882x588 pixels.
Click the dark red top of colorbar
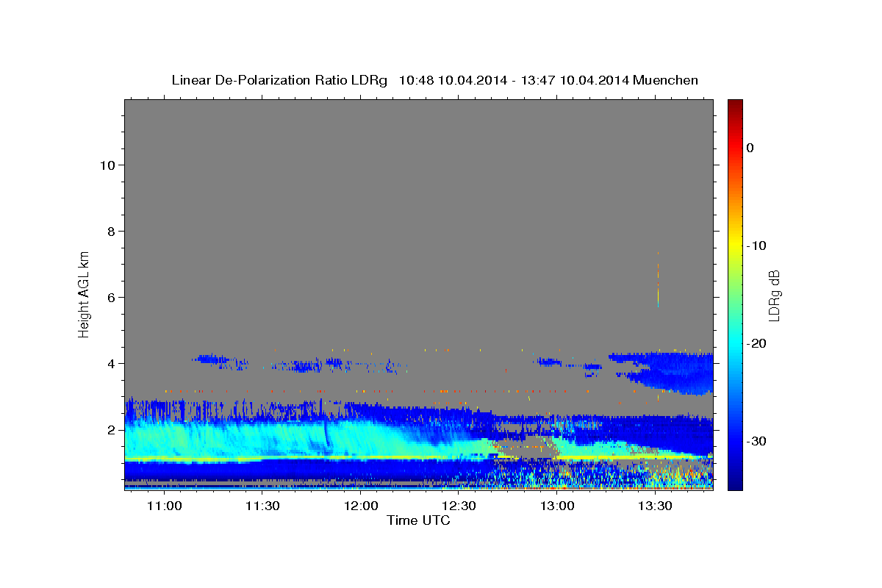click(735, 105)
